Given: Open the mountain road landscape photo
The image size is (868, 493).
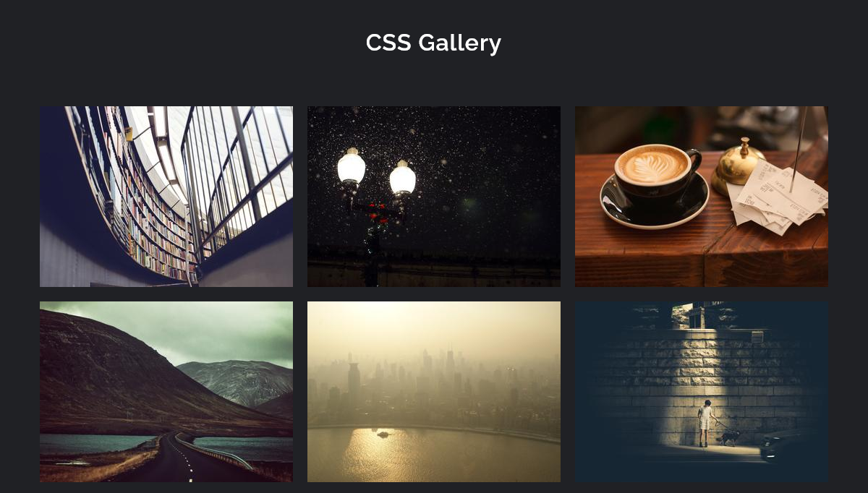Looking at the screenshot, I should 166,392.
